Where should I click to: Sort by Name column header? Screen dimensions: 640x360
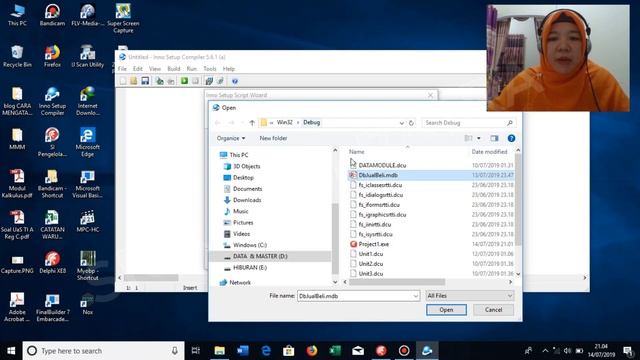356,152
